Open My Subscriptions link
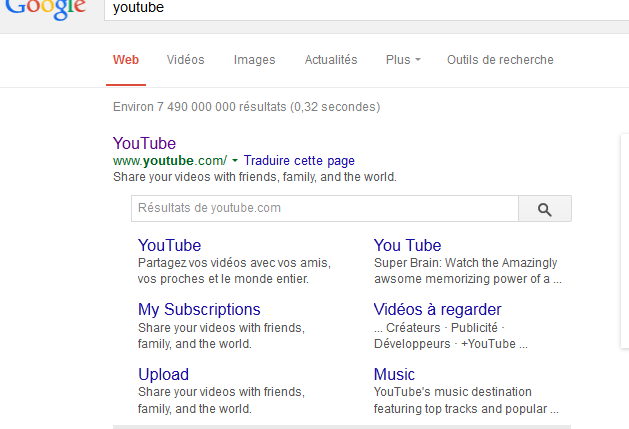Screen dimensions: 629x429 [x=199, y=310]
